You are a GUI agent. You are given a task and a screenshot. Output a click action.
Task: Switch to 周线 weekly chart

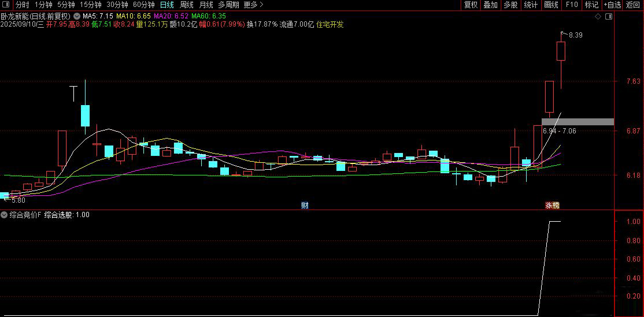pyautogui.click(x=187, y=5)
